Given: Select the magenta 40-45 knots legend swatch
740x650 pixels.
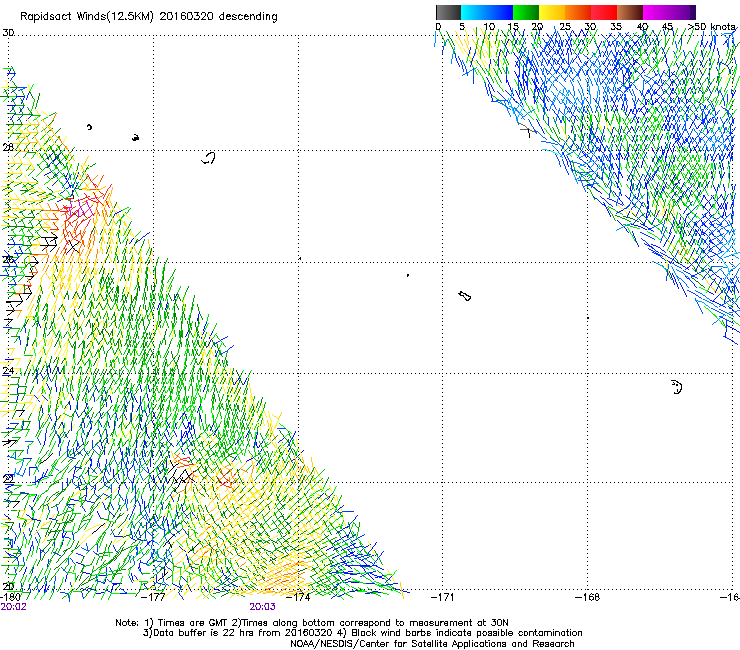Looking at the screenshot, I should (656, 12).
